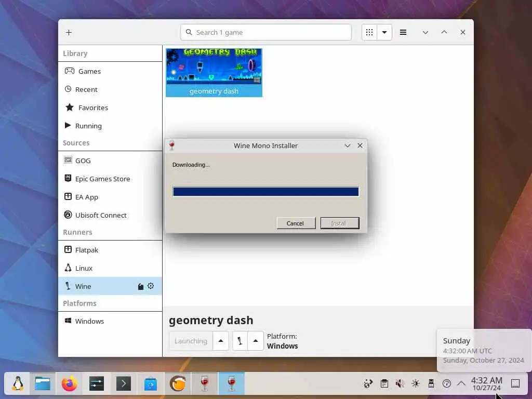The height and width of the screenshot is (399, 532).
Task: Click the Favorites star icon
Action: tap(70, 107)
